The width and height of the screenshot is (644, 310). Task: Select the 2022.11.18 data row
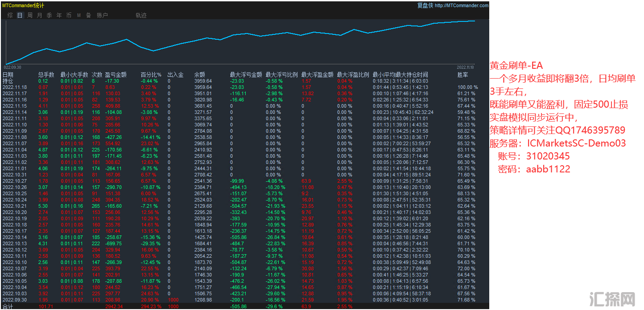pyautogui.click(x=14, y=87)
